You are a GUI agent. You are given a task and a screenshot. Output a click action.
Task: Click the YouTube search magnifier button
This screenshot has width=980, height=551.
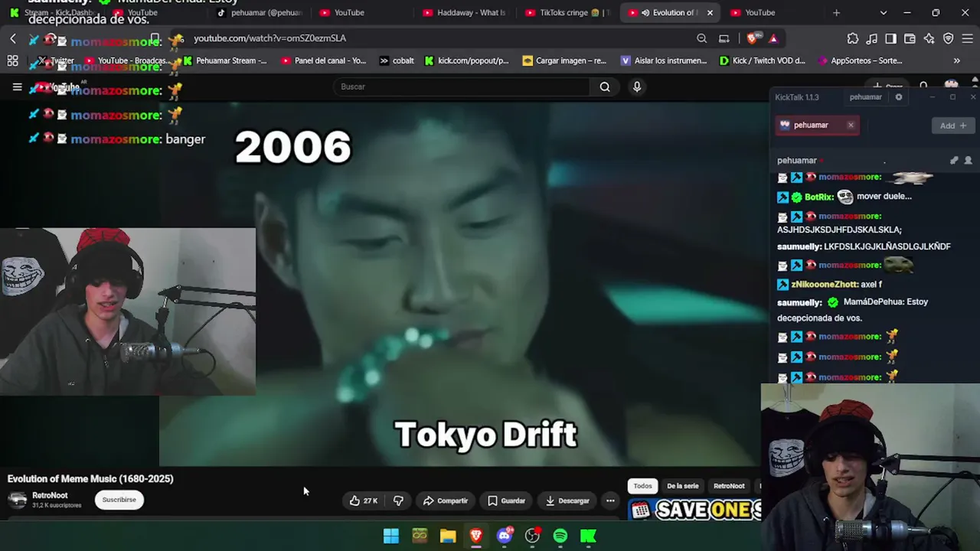pyautogui.click(x=605, y=87)
